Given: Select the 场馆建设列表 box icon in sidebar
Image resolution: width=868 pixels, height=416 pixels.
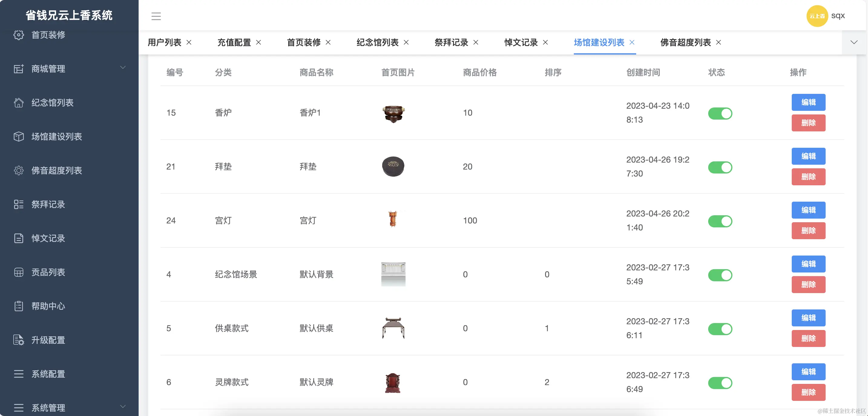Looking at the screenshot, I should [19, 137].
